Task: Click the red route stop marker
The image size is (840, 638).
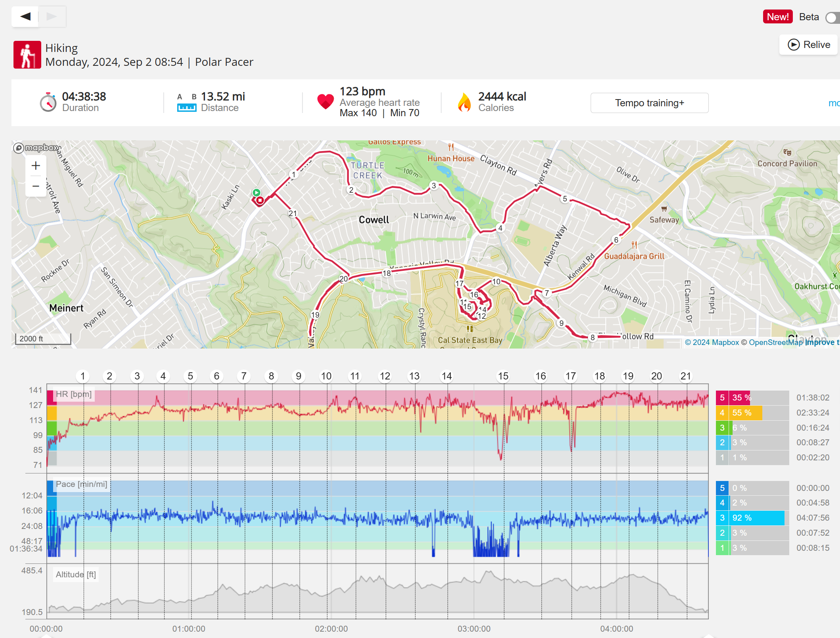Action: coord(260,200)
